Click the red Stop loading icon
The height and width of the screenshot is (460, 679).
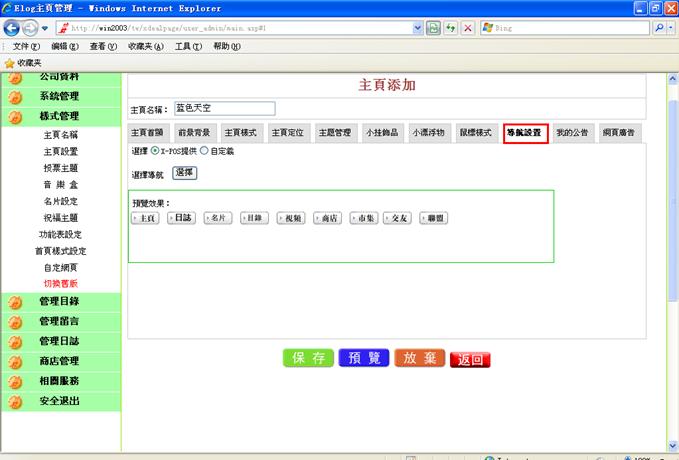pos(468,29)
